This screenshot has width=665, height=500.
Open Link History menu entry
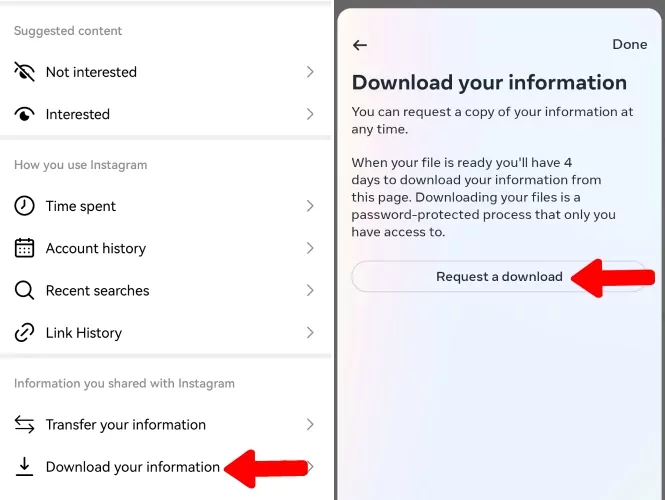click(x=165, y=332)
